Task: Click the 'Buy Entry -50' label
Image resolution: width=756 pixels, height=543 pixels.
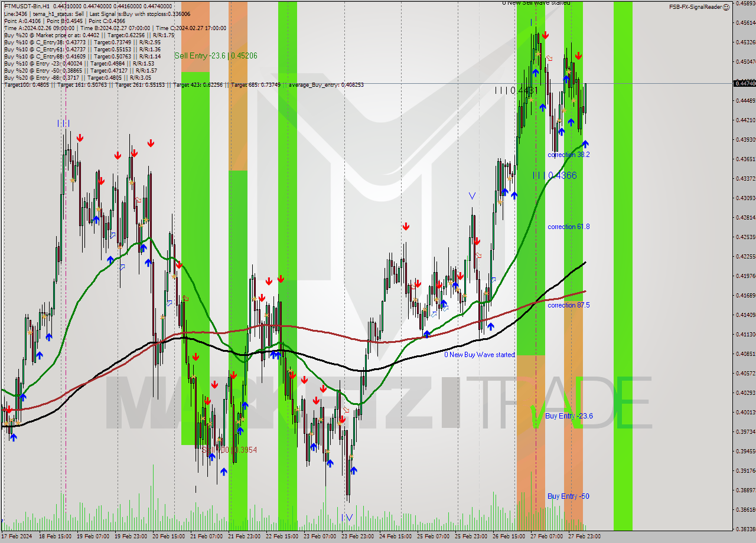Action: tap(568, 496)
